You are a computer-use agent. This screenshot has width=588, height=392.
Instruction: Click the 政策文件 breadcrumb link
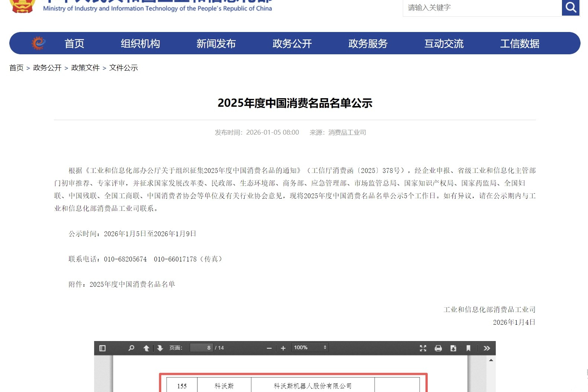pyautogui.click(x=86, y=68)
